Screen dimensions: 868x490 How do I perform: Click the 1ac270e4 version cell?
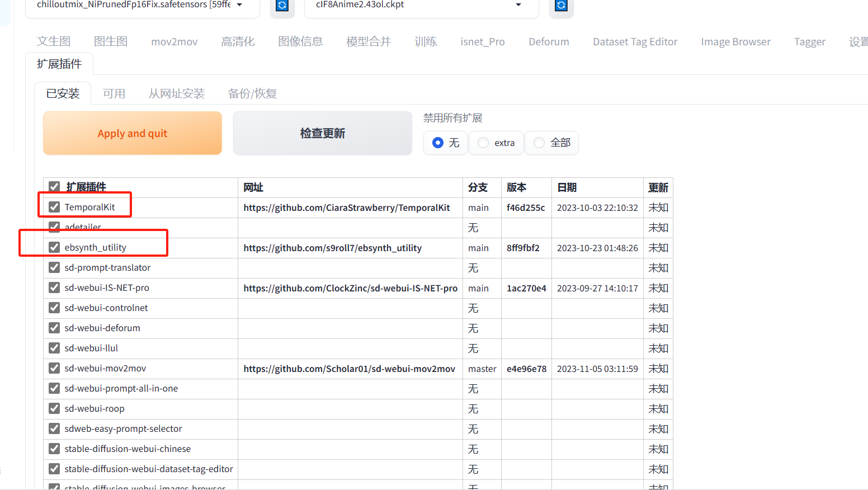pyautogui.click(x=526, y=288)
